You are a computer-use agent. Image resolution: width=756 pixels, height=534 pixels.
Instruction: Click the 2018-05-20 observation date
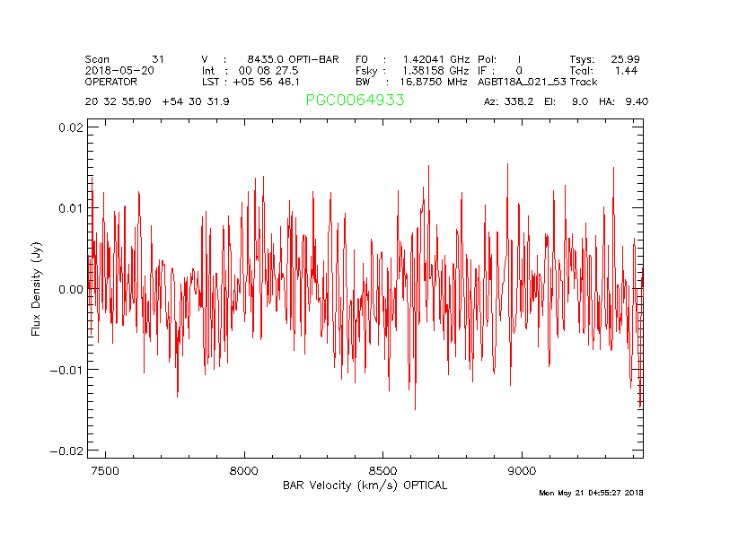point(119,70)
